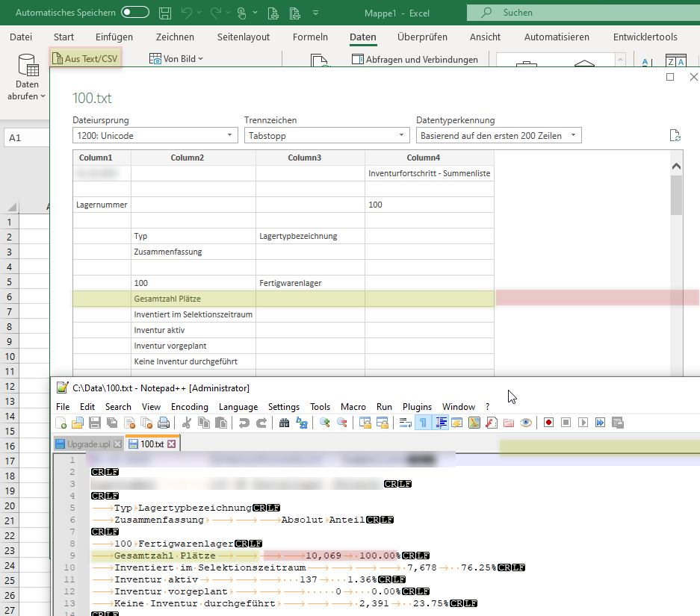The image size is (700, 616).
Task: Click Save Recorded Macro icon
Action: point(617,423)
